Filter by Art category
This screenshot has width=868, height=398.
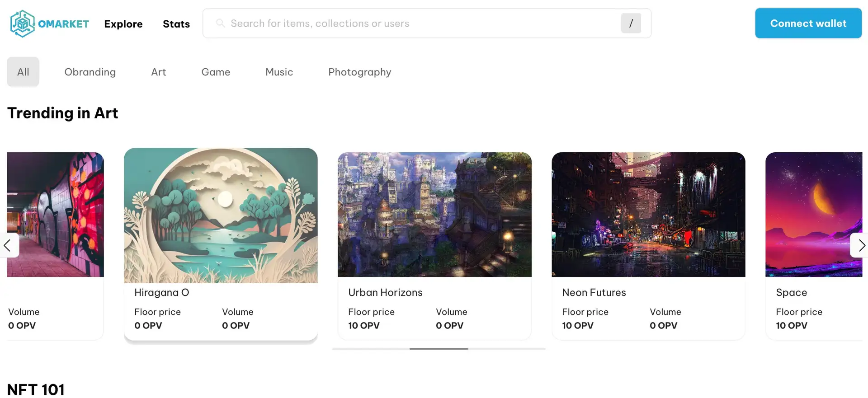click(158, 72)
